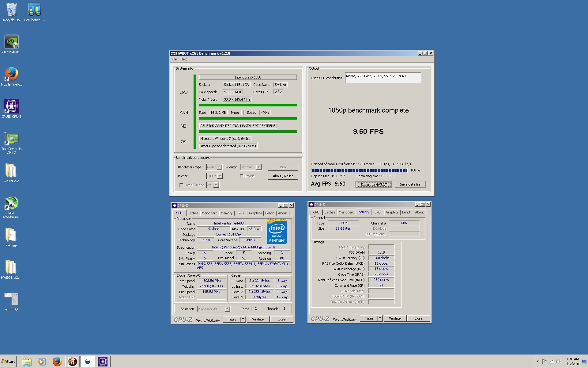Open Action Center flag tray icon
588x368 pixels.
[544, 362]
